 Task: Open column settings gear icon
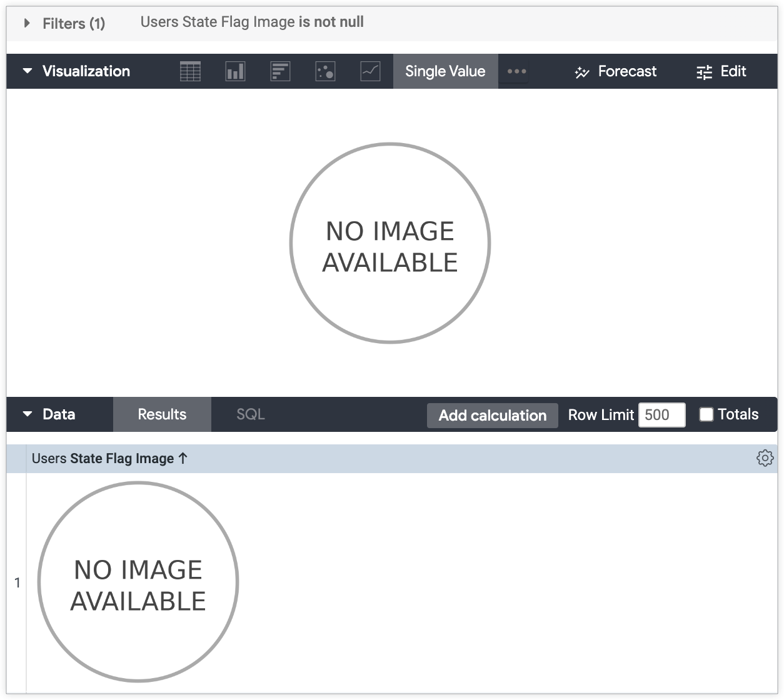pyautogui.click(x=765, y=458)
